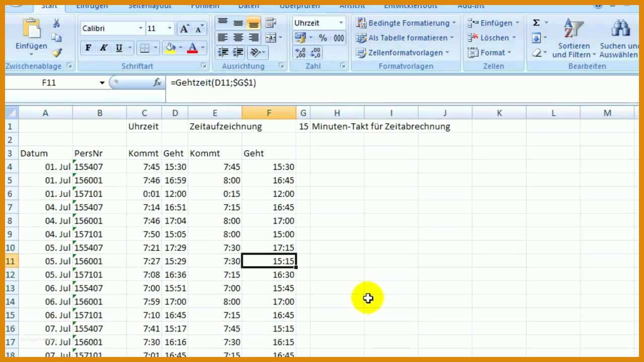
Task: Increase font size with large A
Action: click(x=185, y=29)
